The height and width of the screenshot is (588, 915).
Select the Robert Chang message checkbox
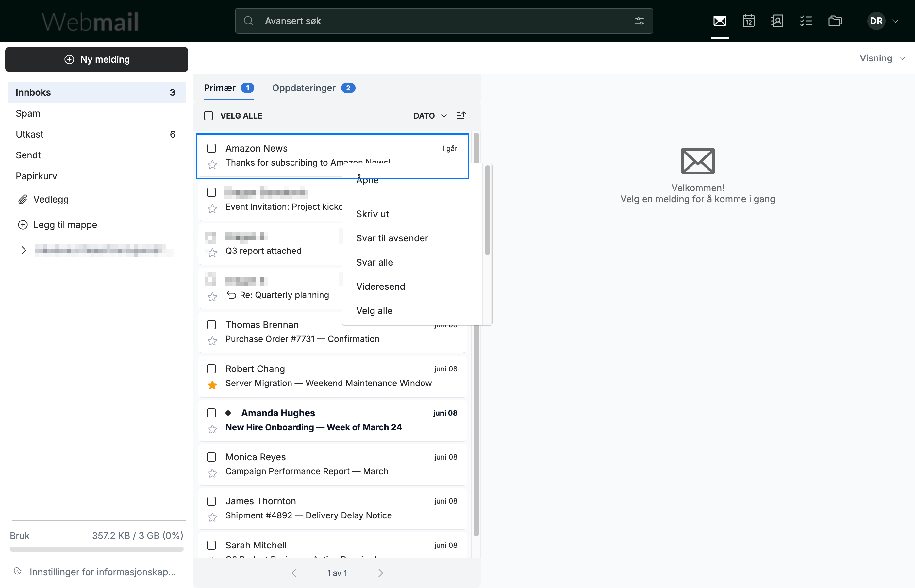[x=211, y=369]
